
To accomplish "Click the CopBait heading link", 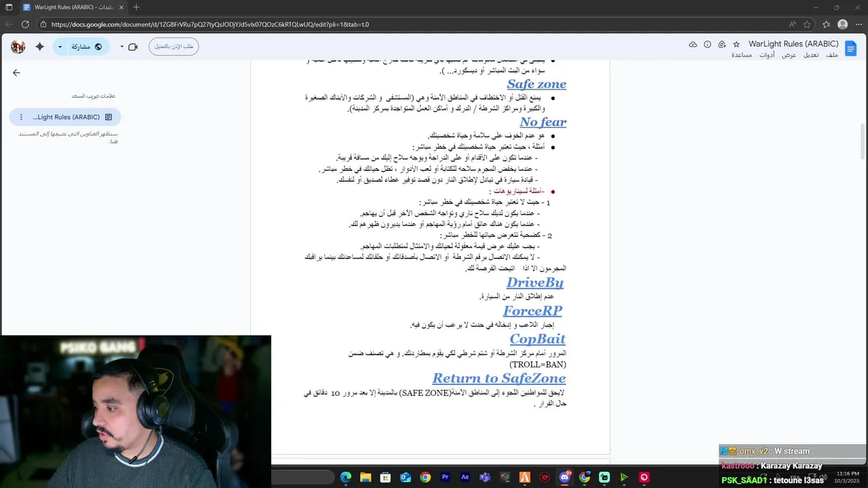I will (x=537, y=339).
